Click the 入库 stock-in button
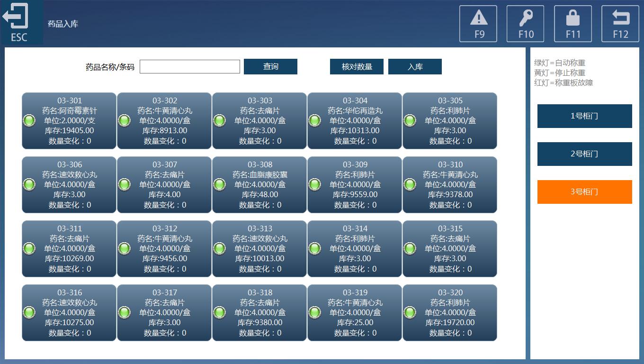The width and height of the screenshot is (644, 364). coord(415,67)
